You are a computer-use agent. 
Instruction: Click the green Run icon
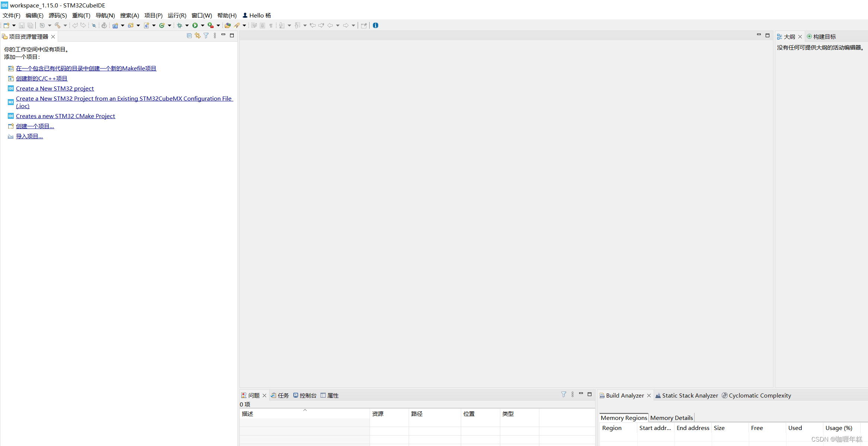(x=195, y=25)
